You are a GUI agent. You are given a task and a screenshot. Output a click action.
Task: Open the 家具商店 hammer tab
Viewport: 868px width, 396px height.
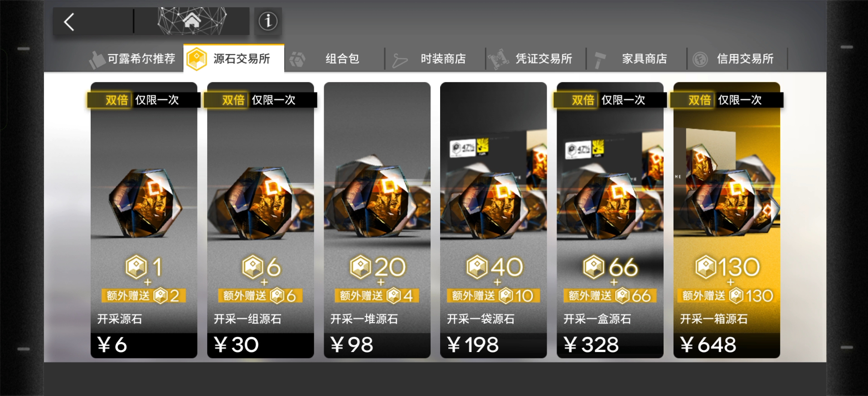coord(637,58)
